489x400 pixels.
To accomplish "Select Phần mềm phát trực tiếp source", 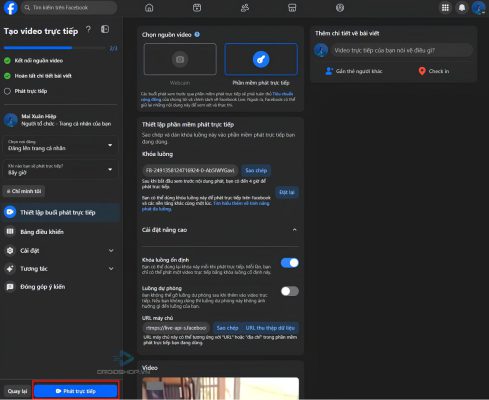I will [x=261, y=59].
